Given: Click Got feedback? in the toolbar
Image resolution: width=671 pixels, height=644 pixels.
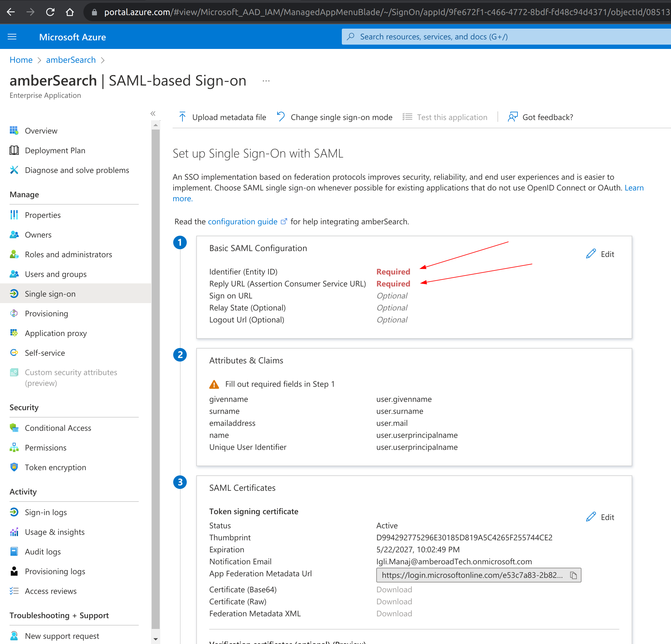Looking at the screenshot, I should (540, 117).
